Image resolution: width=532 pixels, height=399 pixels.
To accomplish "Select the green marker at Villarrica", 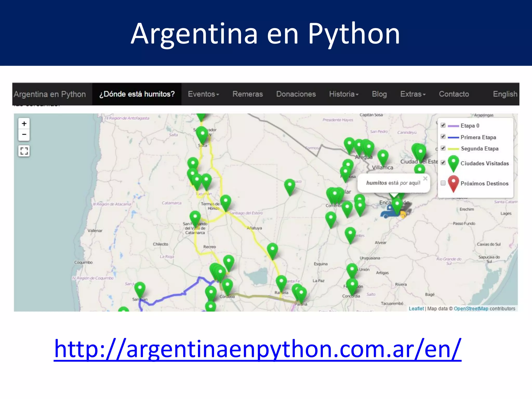I will click(x=383, y=158).
